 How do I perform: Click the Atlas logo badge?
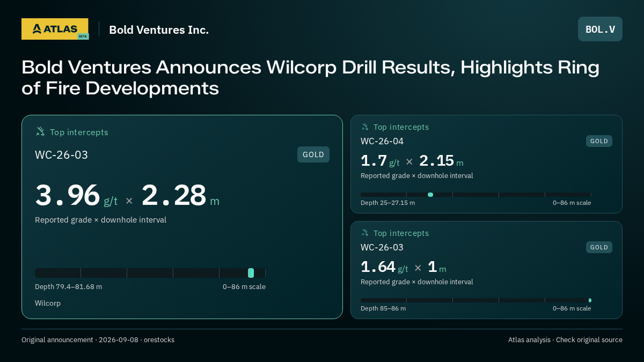point(55,29)
